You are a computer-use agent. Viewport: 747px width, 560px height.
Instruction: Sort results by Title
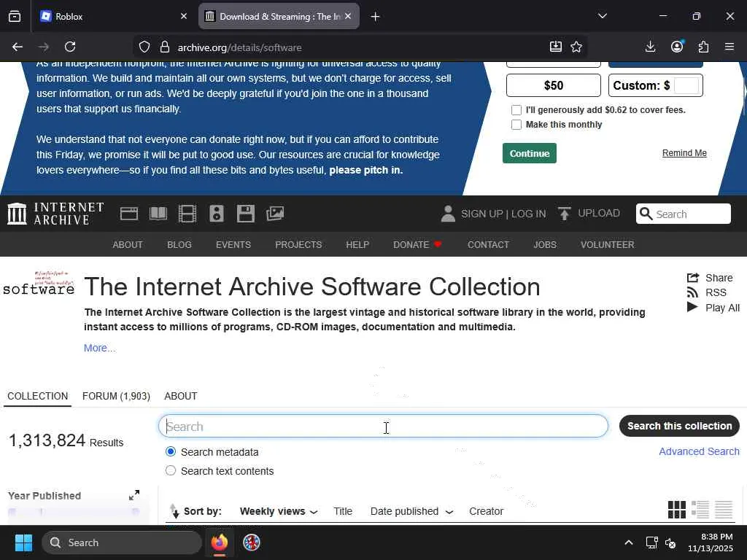[x=343, y=511]
